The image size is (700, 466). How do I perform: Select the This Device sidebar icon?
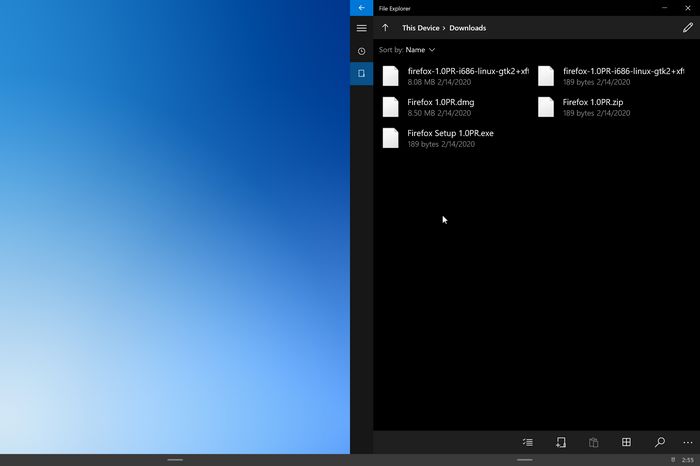361,74
